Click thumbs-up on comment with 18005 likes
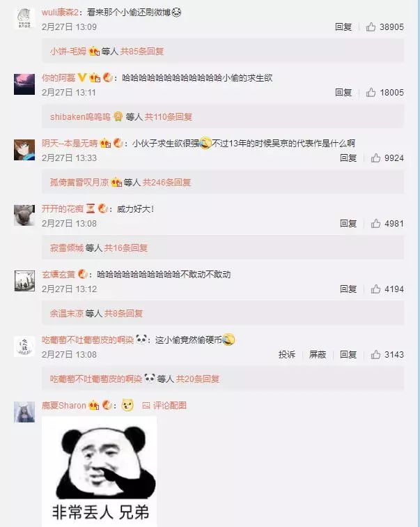 371,93
